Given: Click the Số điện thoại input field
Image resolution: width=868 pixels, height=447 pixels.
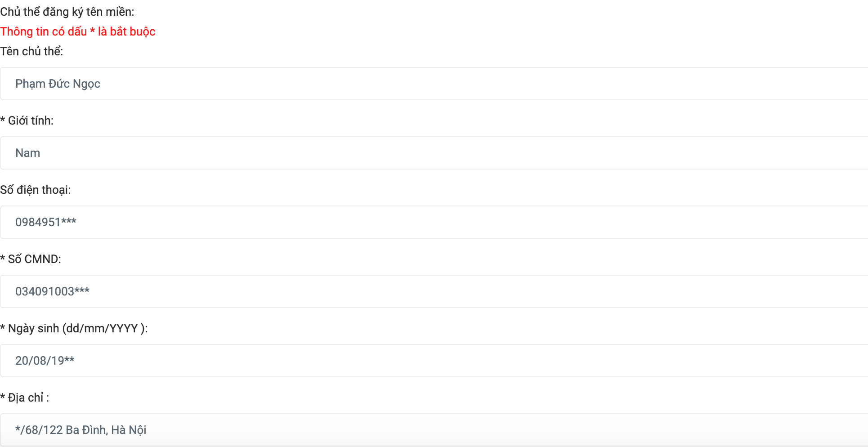Looking at the screenshot, I should click(434, 222).
